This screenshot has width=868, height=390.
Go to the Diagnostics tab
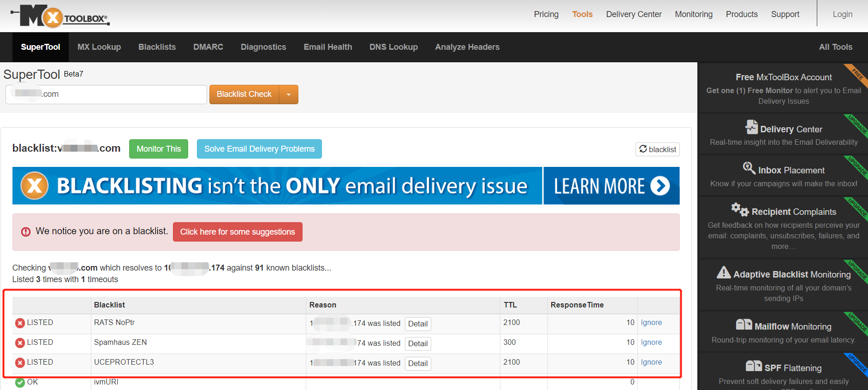(x=263, y=47)
